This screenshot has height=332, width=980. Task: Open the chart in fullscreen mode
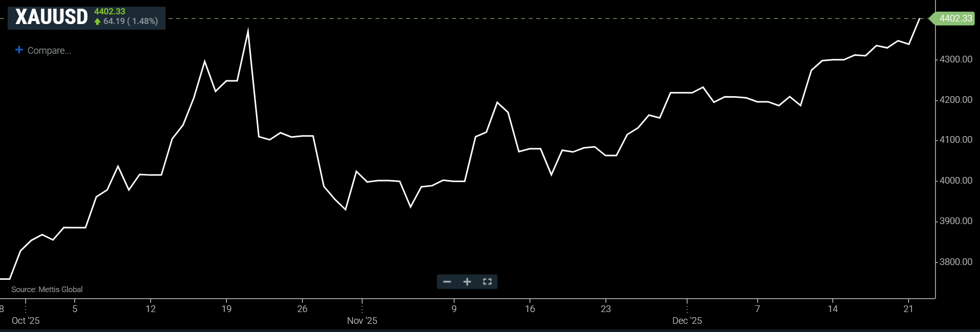(x=487, y=282)
